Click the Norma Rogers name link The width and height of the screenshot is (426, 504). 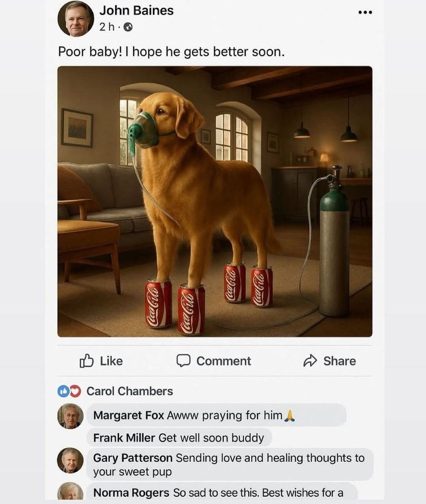131,493
